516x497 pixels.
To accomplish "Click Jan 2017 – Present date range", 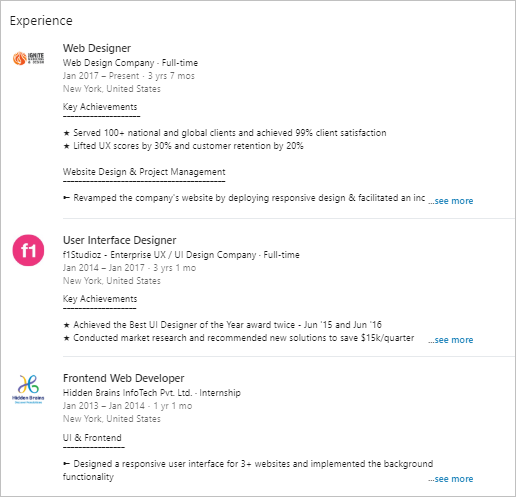I will pyautogui.click(x=101, y=76).
